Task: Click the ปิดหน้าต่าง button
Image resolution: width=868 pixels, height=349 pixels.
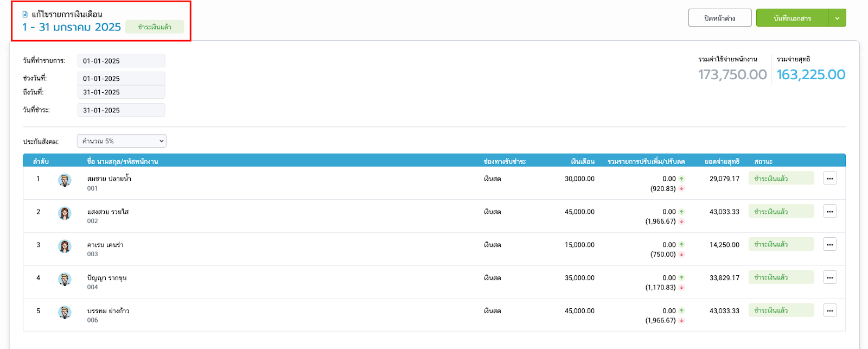Action: tap(719, 18)
